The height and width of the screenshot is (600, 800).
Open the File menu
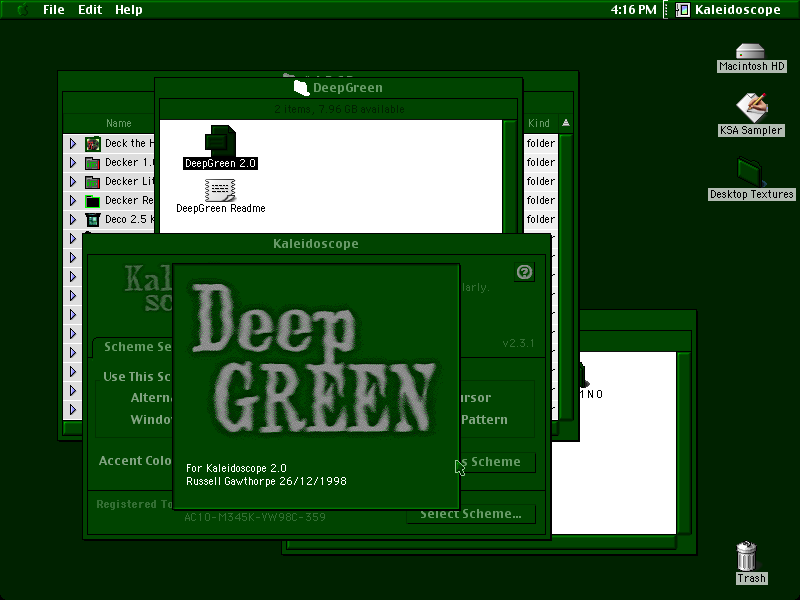click(x=54, y=10)
